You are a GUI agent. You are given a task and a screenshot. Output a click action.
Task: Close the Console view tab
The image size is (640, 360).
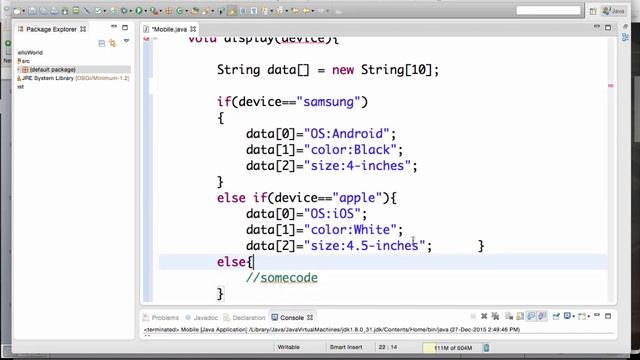[310, 318]
